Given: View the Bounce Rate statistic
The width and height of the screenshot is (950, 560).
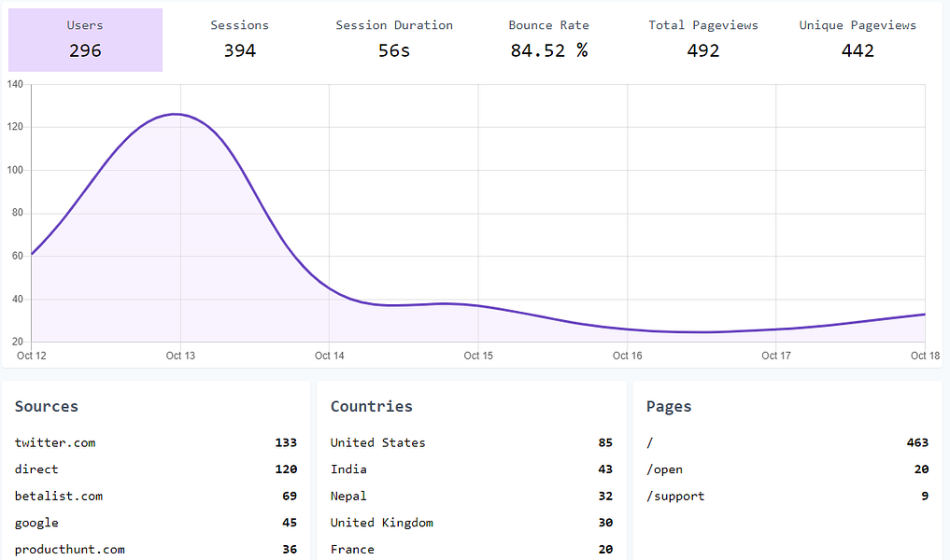Looking at the screenshot, I should 548,39.
